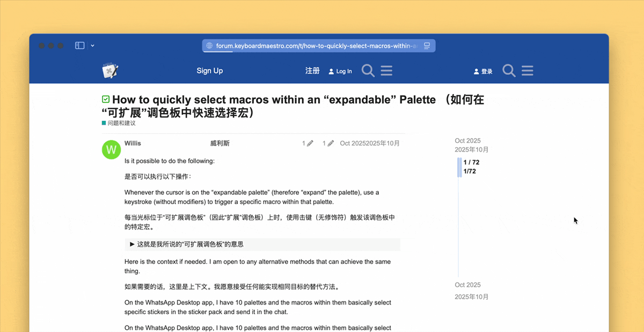Image resolution: width=644 pixels, height=332 pixels.
Task: Open the 问题和建议 category tag
Action: pos(119,123)
